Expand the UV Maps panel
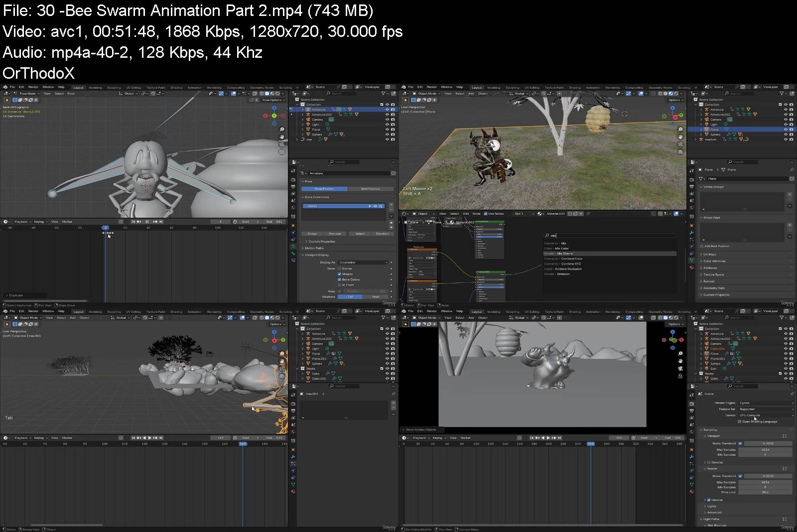This screenshot has height=532, width=797. tap(709, 255)
